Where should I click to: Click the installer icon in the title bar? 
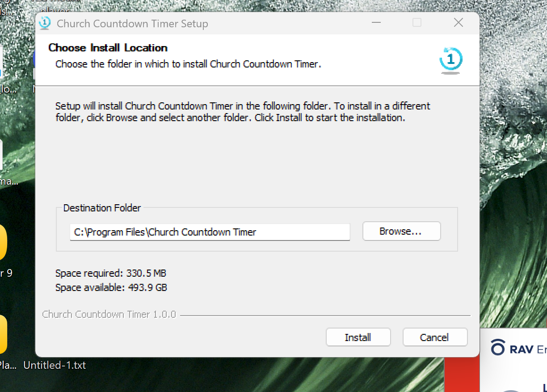(45, 23)
